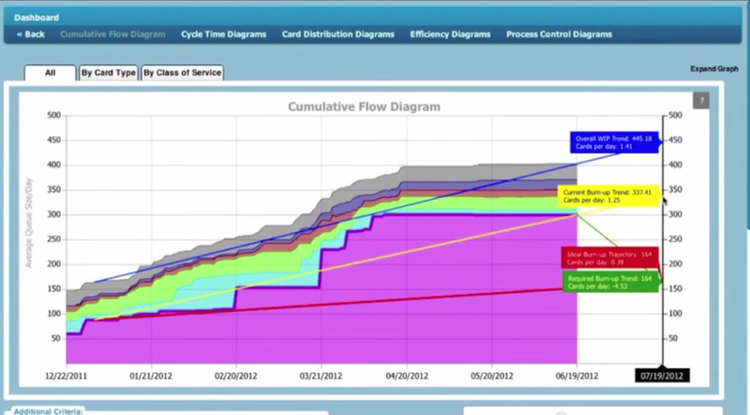This screenshot has height=415, width=750.
Task: Click the 07/19/2012 date marker
Action: (x=664, y=376)
